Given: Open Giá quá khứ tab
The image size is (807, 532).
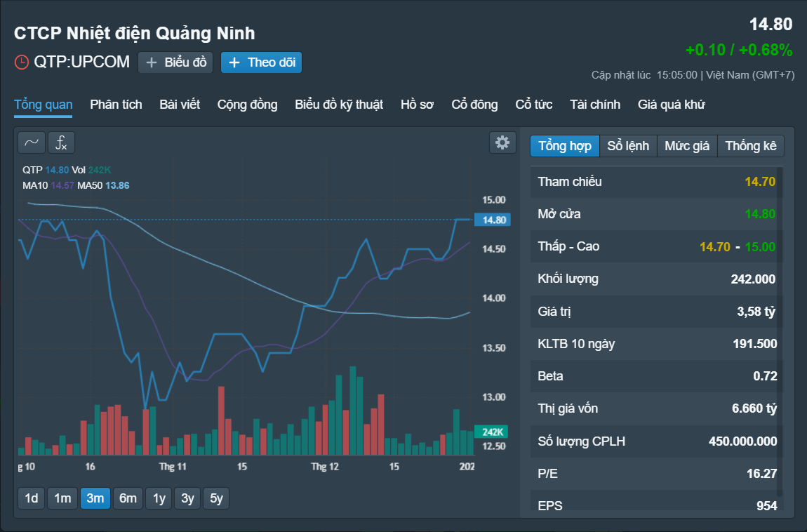Looking at the screenshot, I should pos(671,105).
